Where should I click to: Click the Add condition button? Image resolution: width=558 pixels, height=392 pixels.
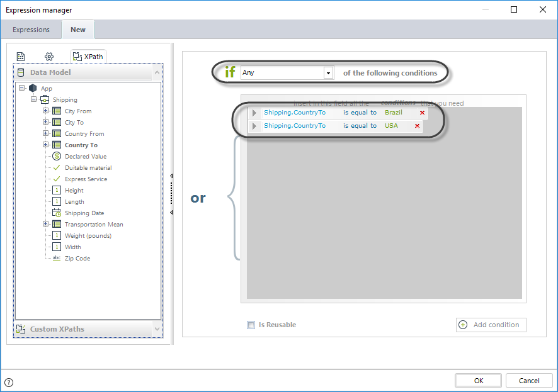coord(491,325)
